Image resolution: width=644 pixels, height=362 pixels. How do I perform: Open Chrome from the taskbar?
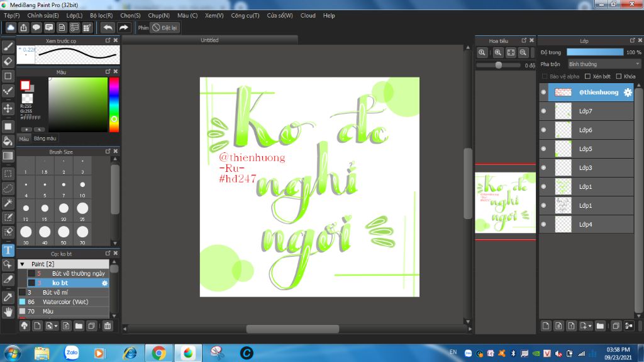coord(159,353)
